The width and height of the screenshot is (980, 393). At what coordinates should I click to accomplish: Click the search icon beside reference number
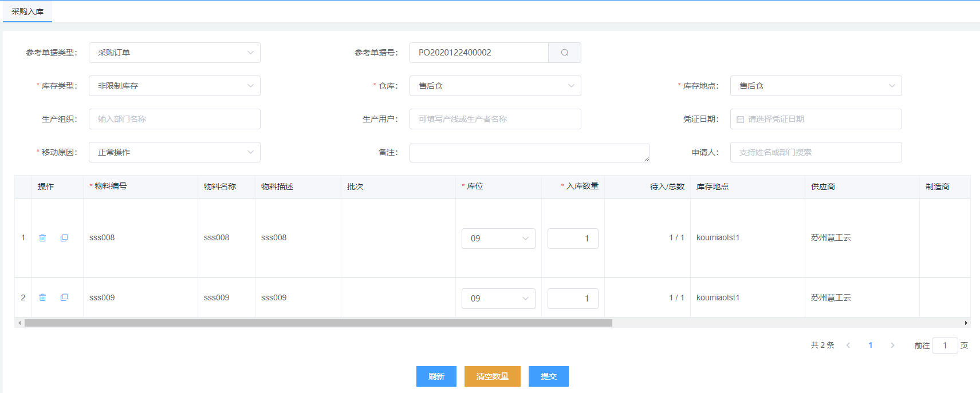[x=564, y=53]
